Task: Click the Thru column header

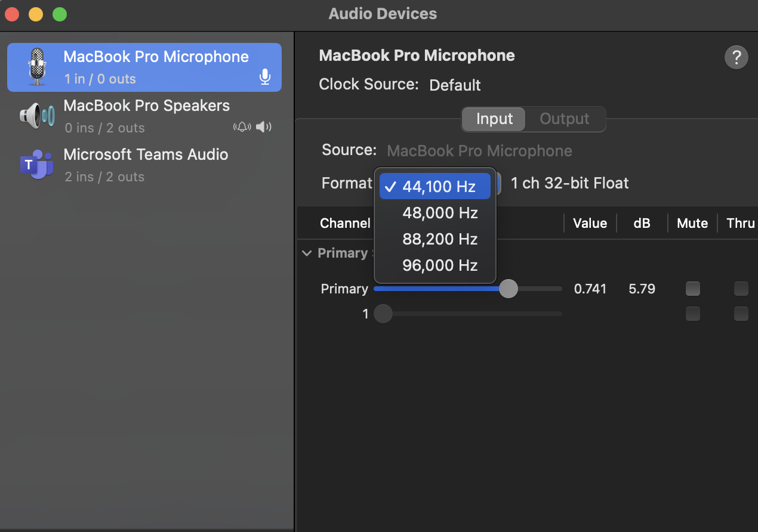Action: tap(741, 223)
